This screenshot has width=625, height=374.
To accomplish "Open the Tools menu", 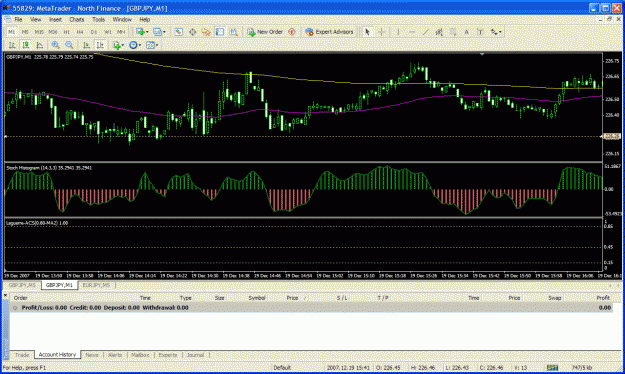I will [98, 19].
